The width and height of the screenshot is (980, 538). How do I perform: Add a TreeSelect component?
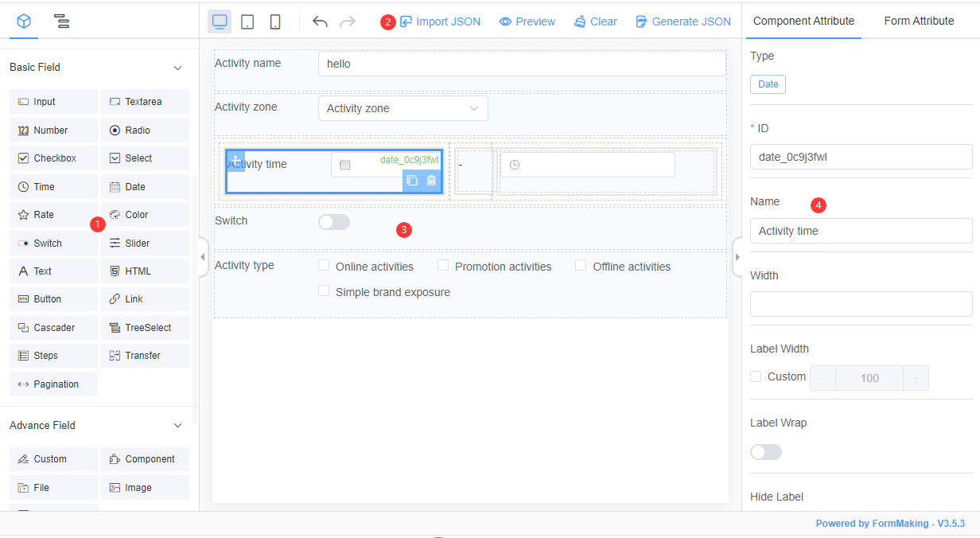click(x=145, y=328)
